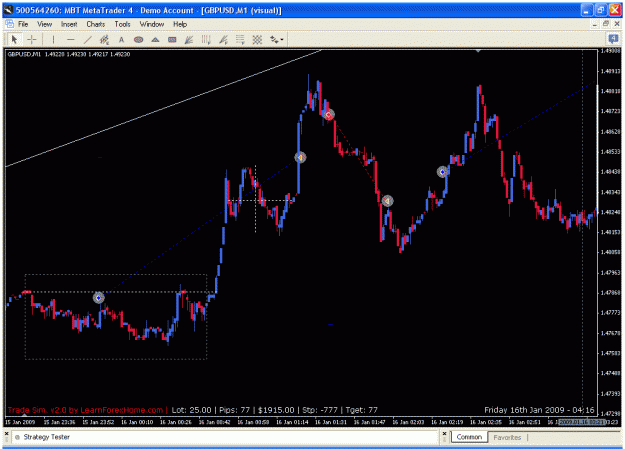
Task: Select the Cursor arrow tool
Action: point(14,39)
